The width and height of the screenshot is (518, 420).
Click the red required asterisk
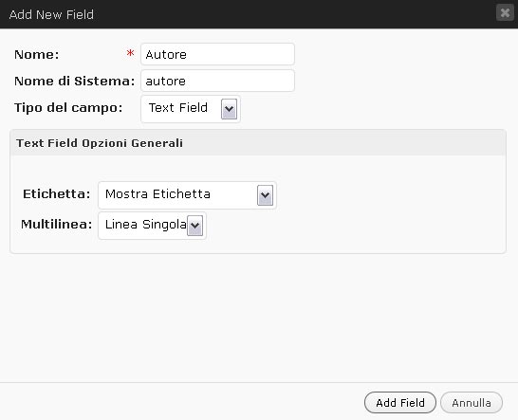pyautogui.click(x=131, y=53)
